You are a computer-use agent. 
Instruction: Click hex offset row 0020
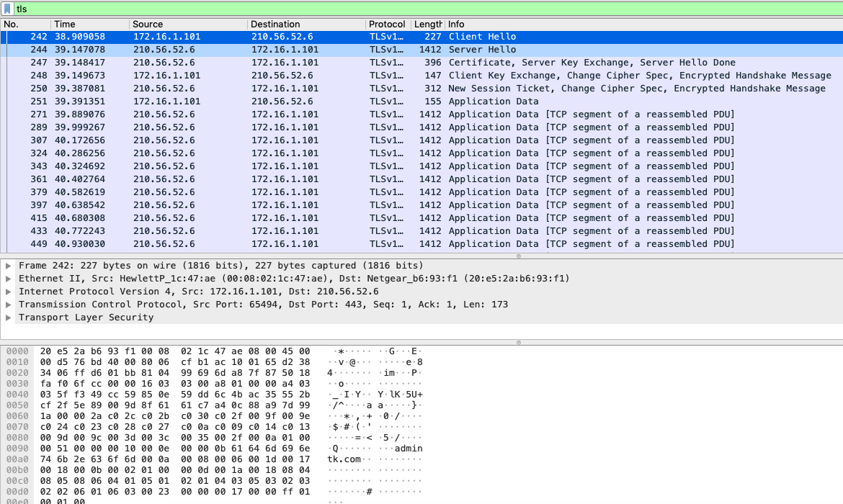[17, 373]
